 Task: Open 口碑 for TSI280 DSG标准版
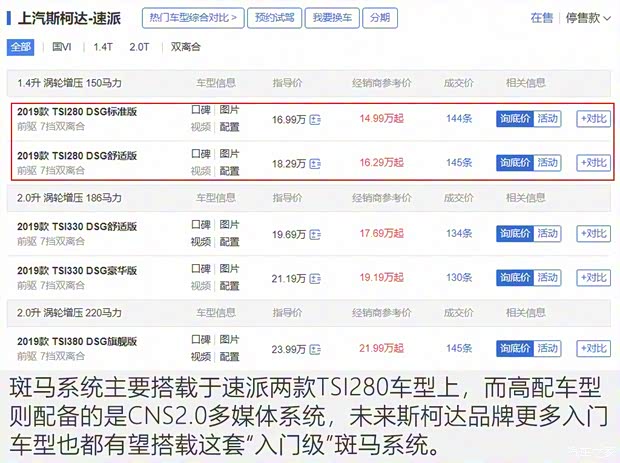tap(200, 110)
